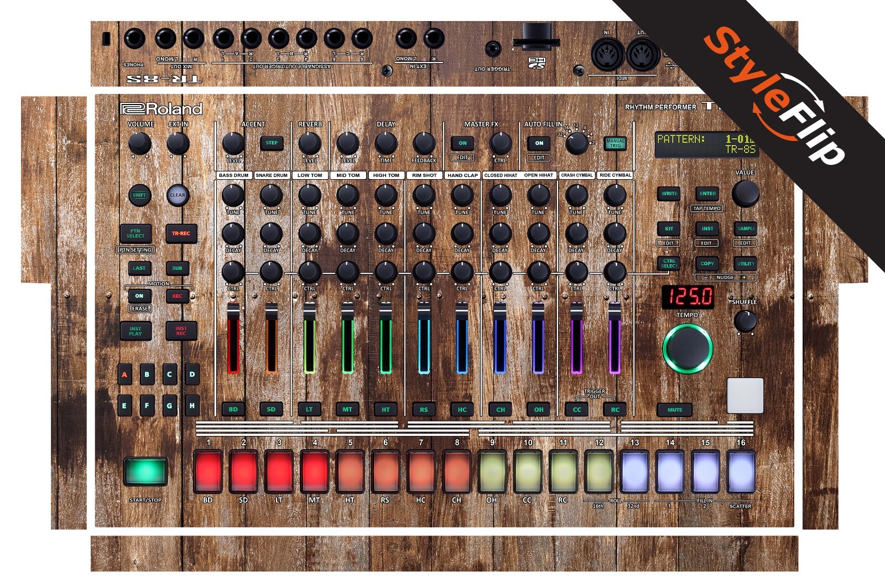Viewport: 885px width, 588px height.
Task: Choose pattern variation E
Action: click(x=124, y=405)
